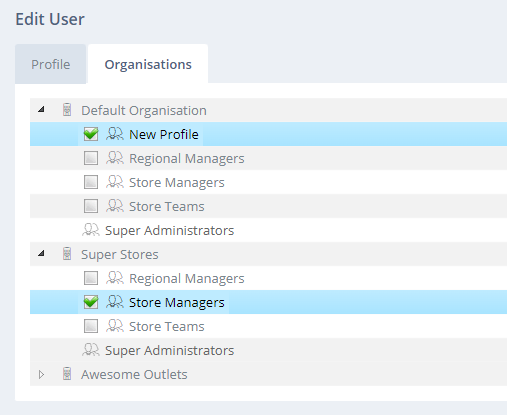507x415 pixels.
Task: Click group icon beside Super Stores' Super Administrators
Action: pos(91,350)
